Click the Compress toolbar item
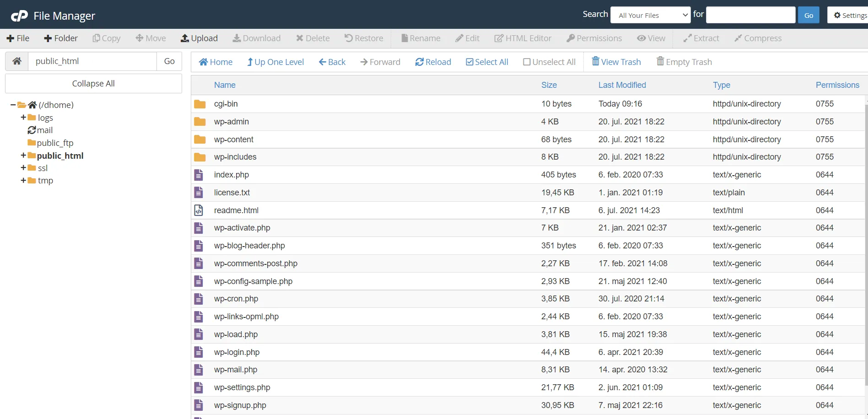Viewport: 868px width, 419px height. 758,38
